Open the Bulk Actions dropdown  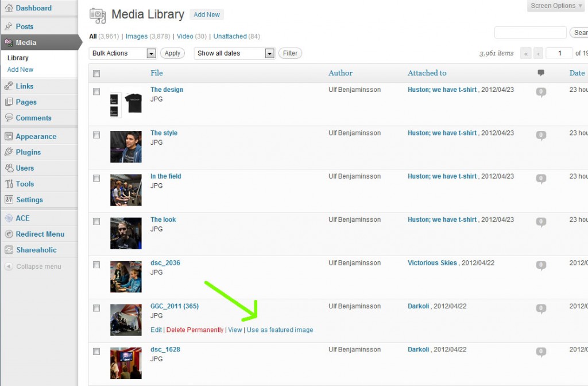pos(123,53)
